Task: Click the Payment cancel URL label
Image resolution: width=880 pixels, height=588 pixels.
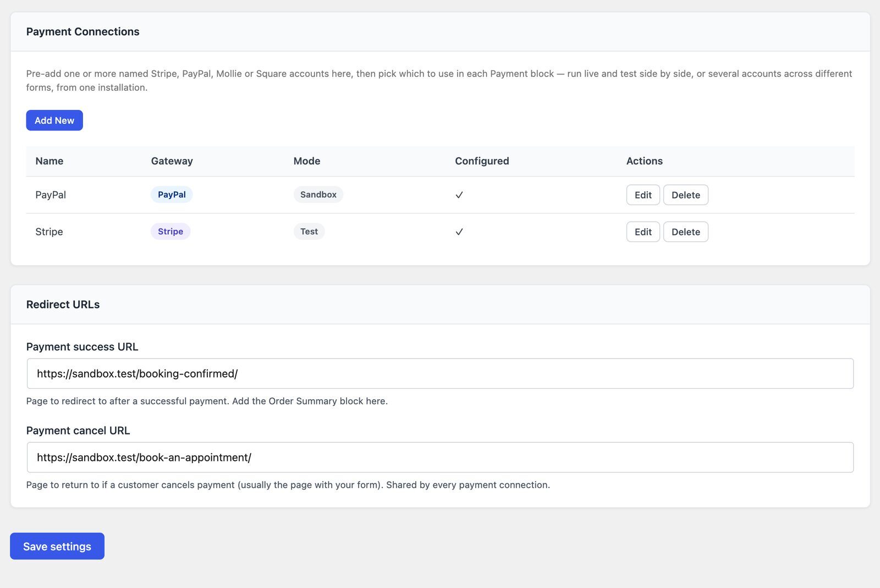Action: coord(78,431)
